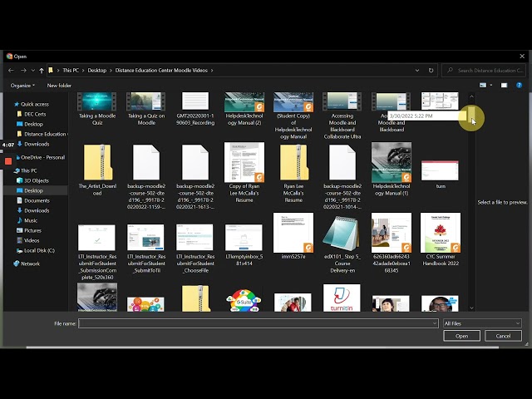Select the turnitin logo image

(342, 298)
